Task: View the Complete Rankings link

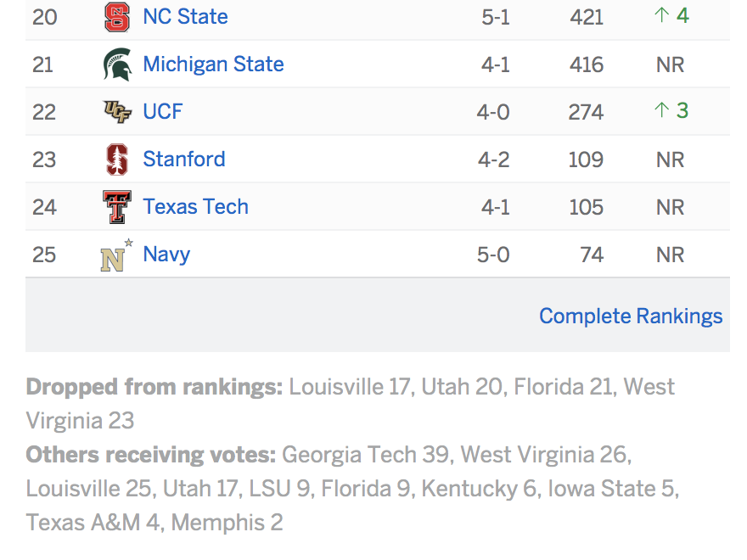Action: tap(631, 316)
